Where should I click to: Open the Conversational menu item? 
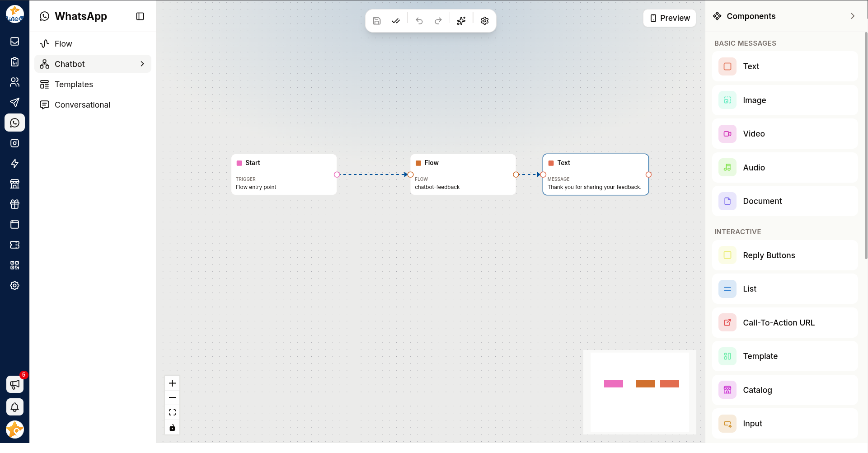point(93,105)
